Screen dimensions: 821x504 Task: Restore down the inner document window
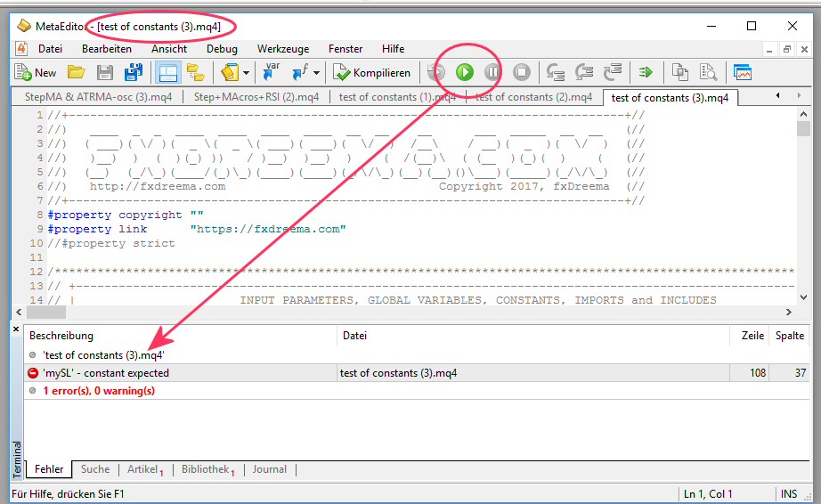(786, 49)
